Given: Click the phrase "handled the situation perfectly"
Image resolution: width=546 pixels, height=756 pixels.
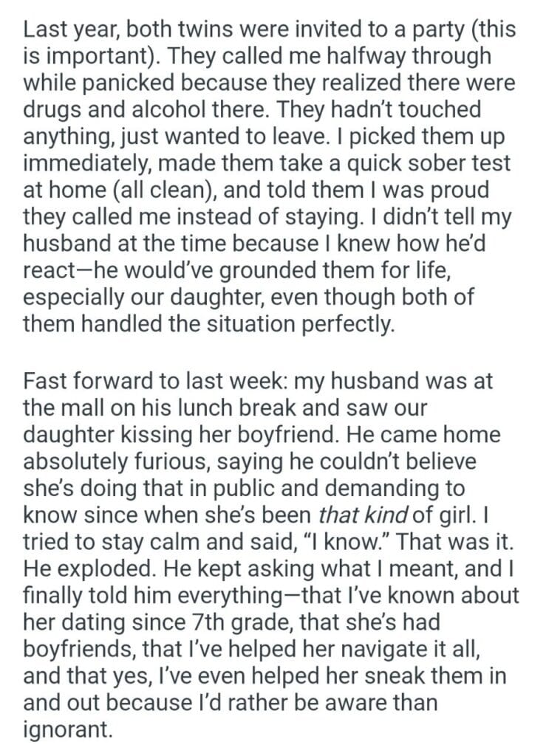Looking at the screenshot, I should pyautogui.click(x=237, y=320).
